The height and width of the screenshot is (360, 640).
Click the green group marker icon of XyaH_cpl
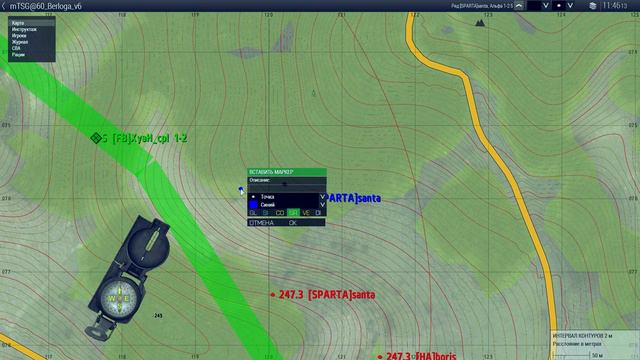point(96,138)
